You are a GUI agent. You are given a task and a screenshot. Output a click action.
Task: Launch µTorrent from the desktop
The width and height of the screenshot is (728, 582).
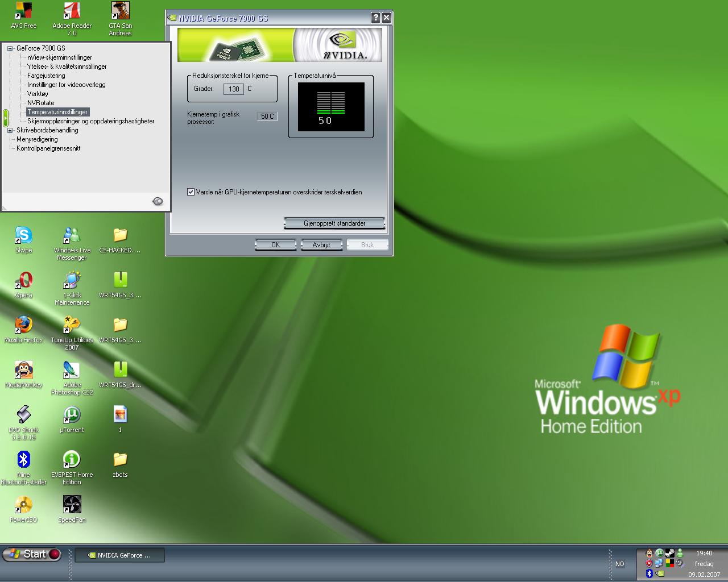coord(72,414)
